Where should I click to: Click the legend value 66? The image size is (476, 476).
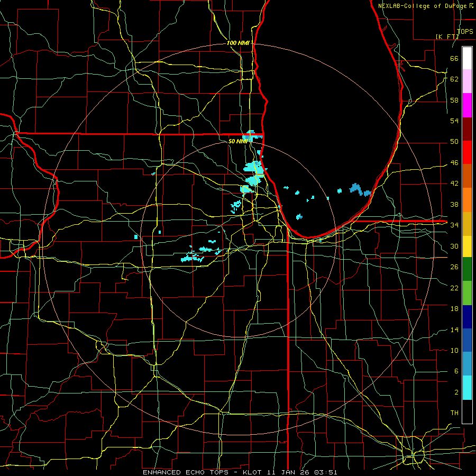tap(454, 58)
